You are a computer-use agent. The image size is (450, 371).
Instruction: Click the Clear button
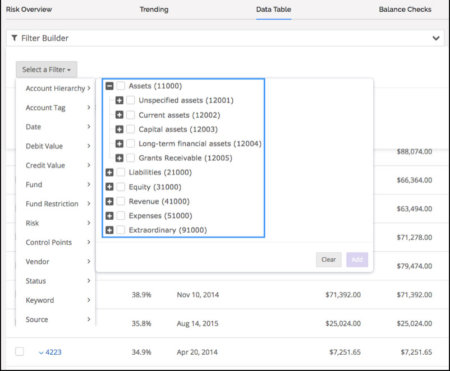tap(329, 260)
